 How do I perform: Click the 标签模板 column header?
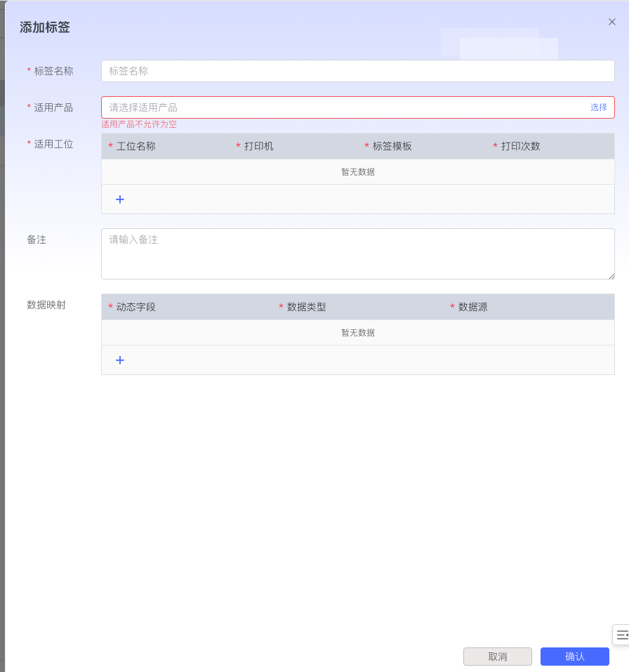(392, 146)
